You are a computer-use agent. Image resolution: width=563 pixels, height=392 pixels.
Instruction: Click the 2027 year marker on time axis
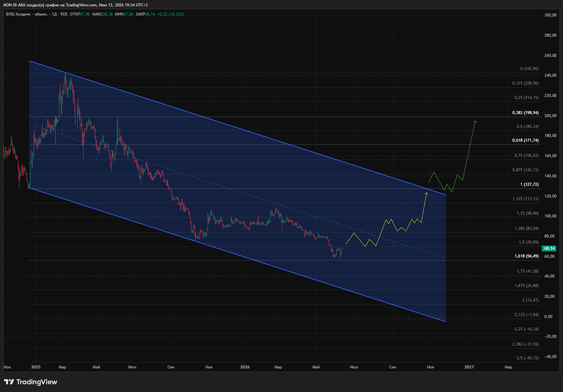pos(469,367)
